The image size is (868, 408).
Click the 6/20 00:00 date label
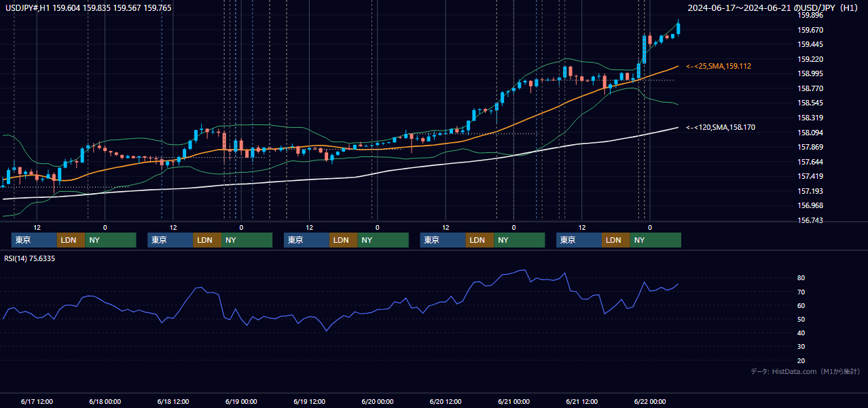tap(377, 401)
